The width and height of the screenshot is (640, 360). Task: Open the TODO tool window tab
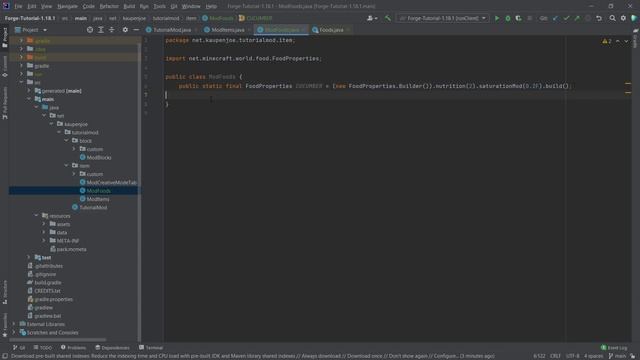tap(43, 348)
